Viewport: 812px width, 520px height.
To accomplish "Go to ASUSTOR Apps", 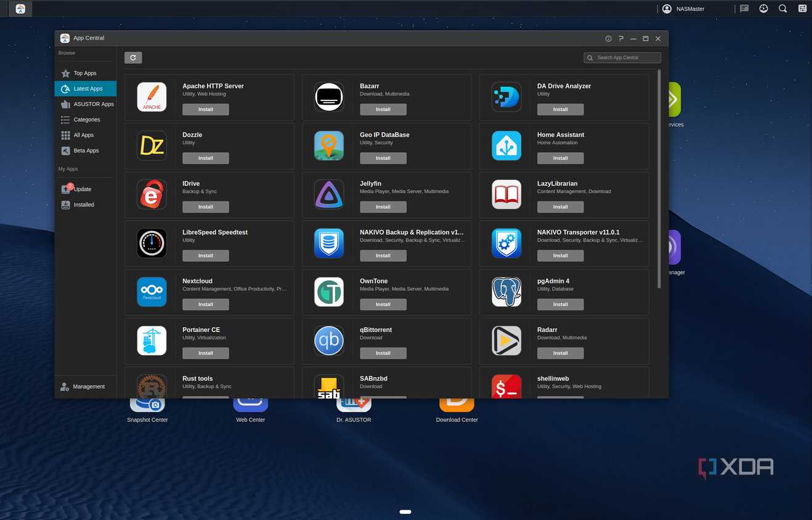I will pos(85,104).
